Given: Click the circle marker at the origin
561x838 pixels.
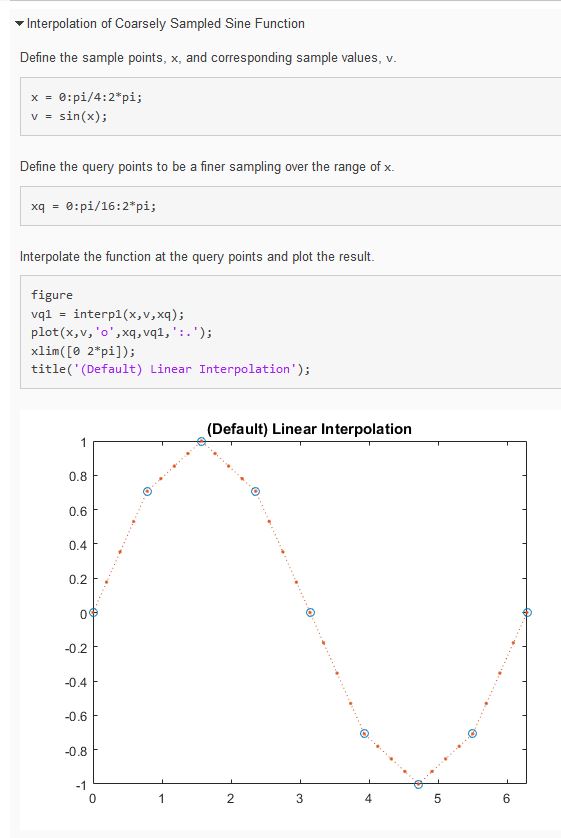Looking at the screenshot, I should click(x=94, y=612).
